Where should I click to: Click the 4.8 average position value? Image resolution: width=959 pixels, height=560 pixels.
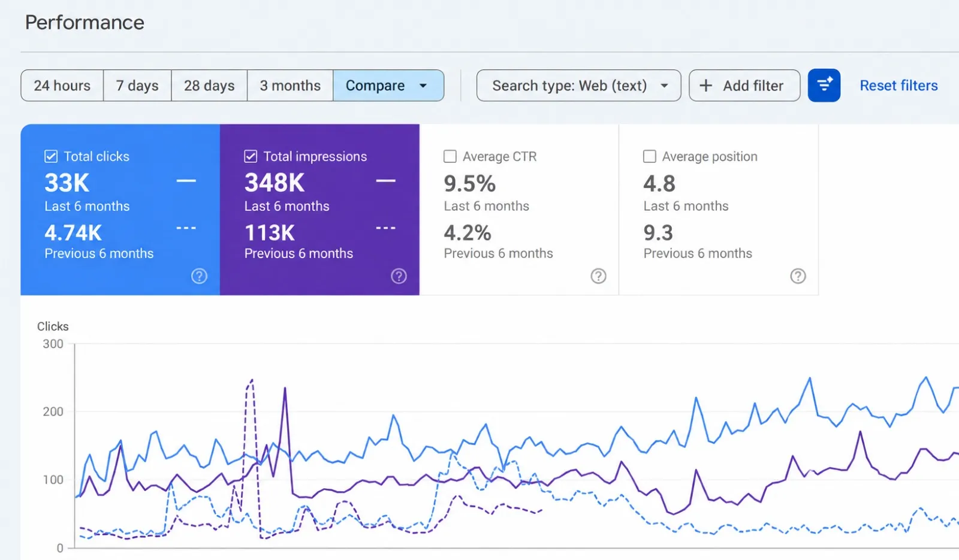659,183
